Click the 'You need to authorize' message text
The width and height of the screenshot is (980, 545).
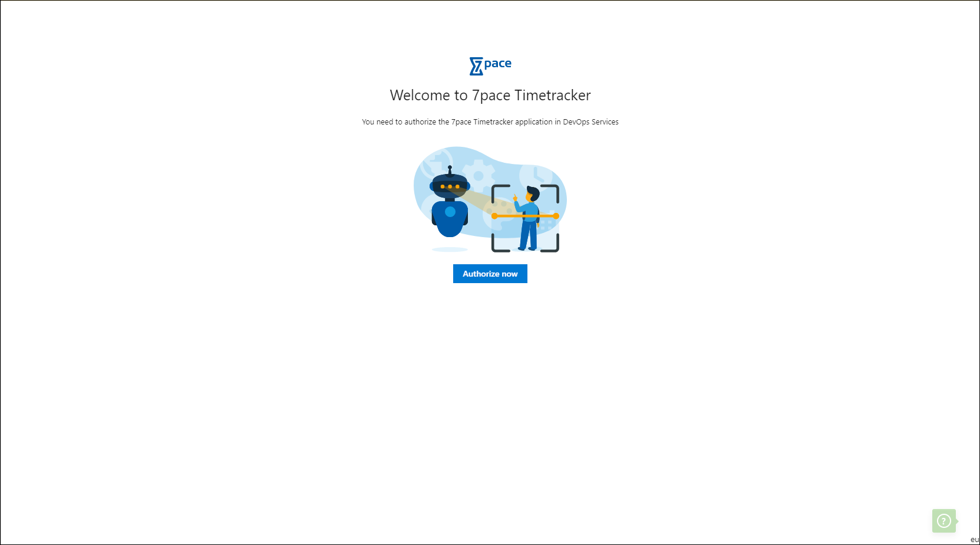[x=490, y=122]
